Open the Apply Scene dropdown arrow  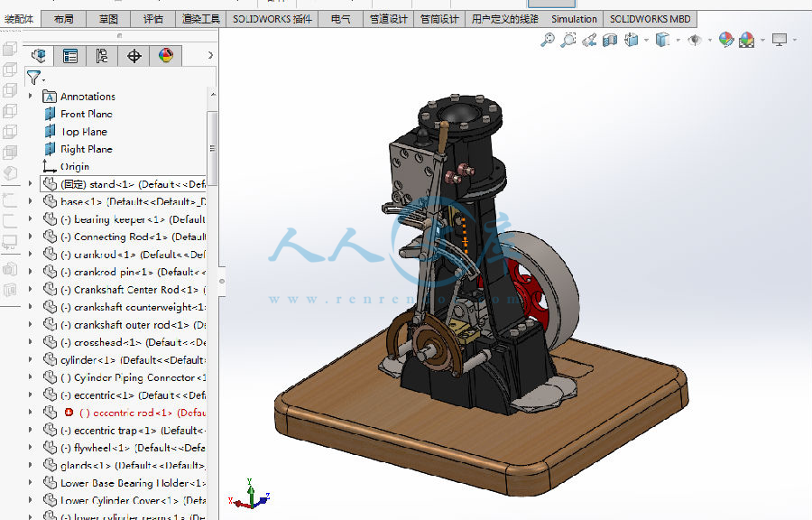coord(762,40)
